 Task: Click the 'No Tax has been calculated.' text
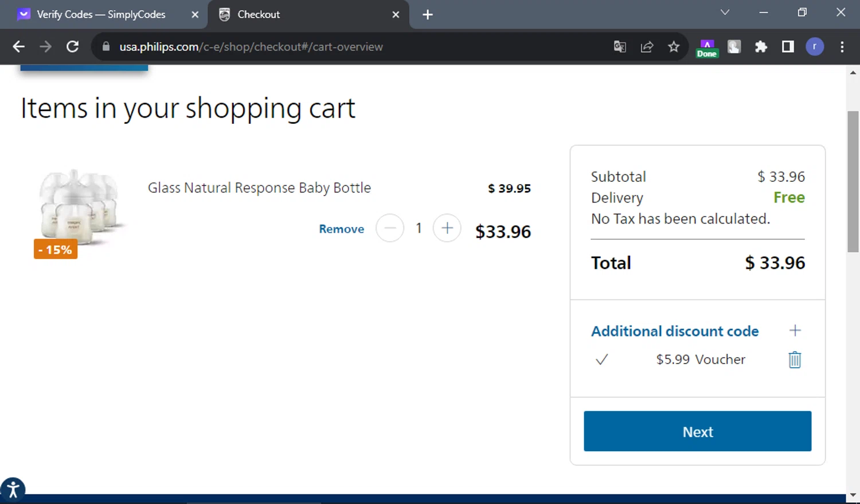tap(681, 218)
